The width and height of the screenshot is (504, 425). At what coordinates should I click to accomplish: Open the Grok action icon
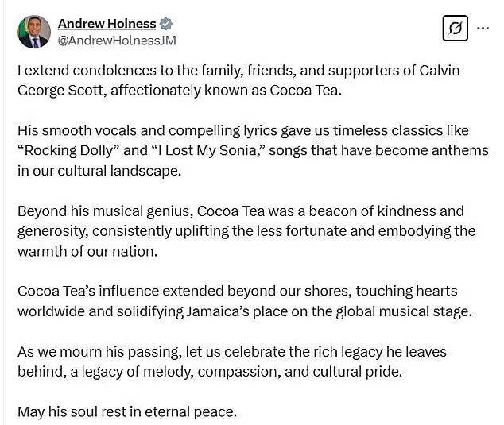[455, 29]
